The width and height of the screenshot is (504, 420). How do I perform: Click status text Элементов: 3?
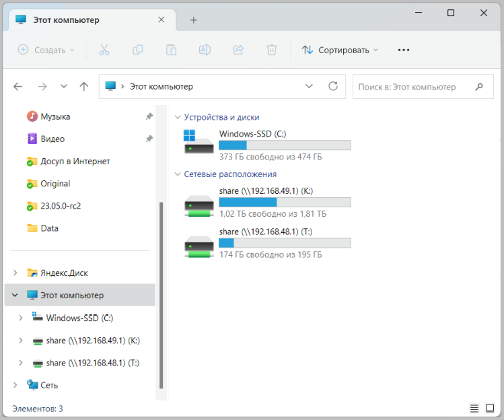[38, 409]
